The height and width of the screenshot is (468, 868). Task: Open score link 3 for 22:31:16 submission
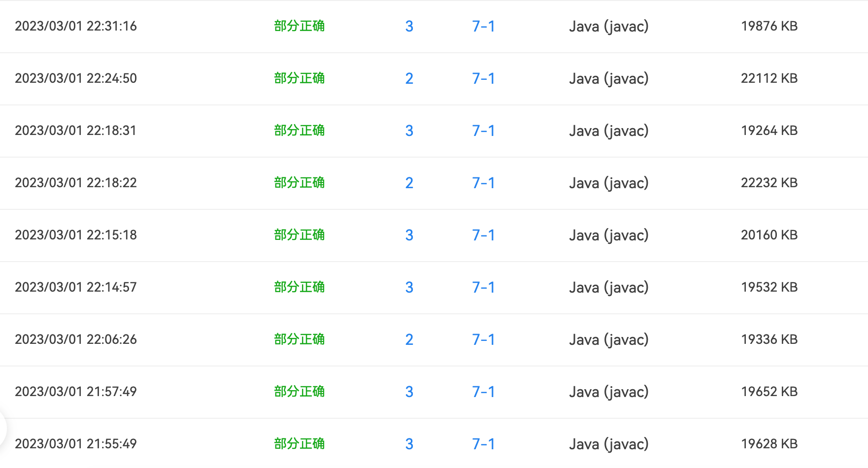click(409, 26)
